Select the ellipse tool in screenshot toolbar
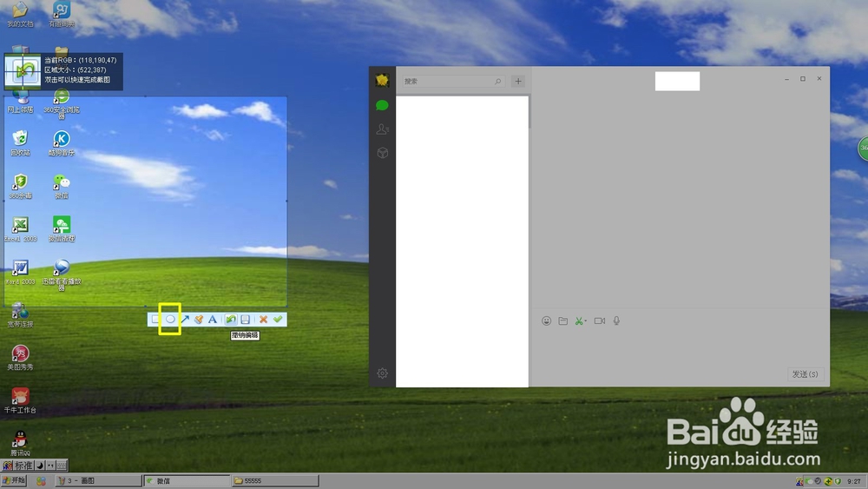Image resolution: width=868 pixels, height=489 pixels. 170,320
